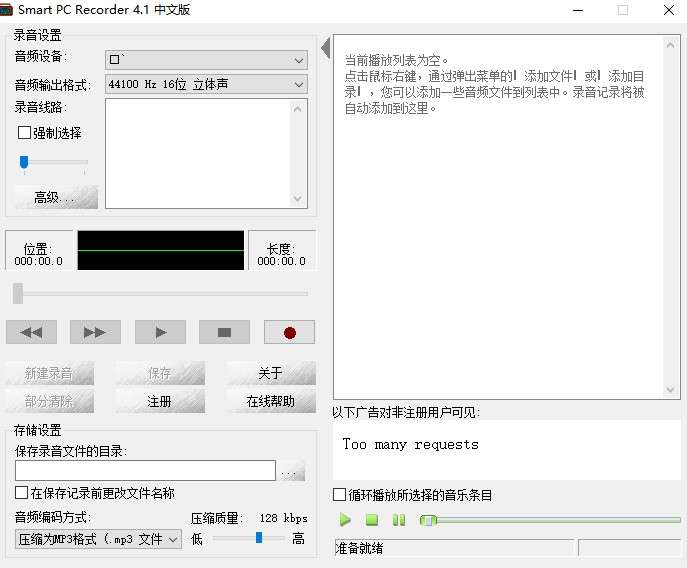Click green stop icon in playlist player

point(372,520)
